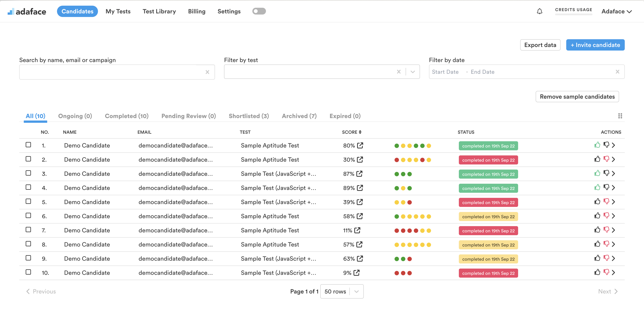Thumbs down candidate number 4
The image size is (644, 321).
606,187
